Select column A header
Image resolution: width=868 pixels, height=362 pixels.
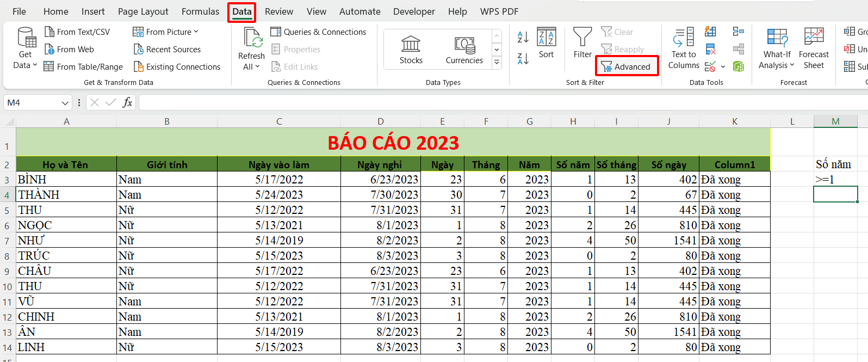point(66,121)
